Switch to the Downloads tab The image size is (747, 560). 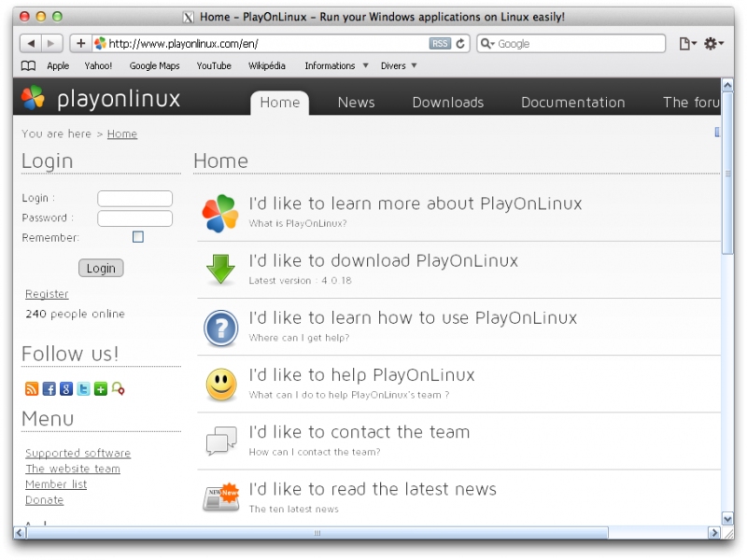point(447,103)
